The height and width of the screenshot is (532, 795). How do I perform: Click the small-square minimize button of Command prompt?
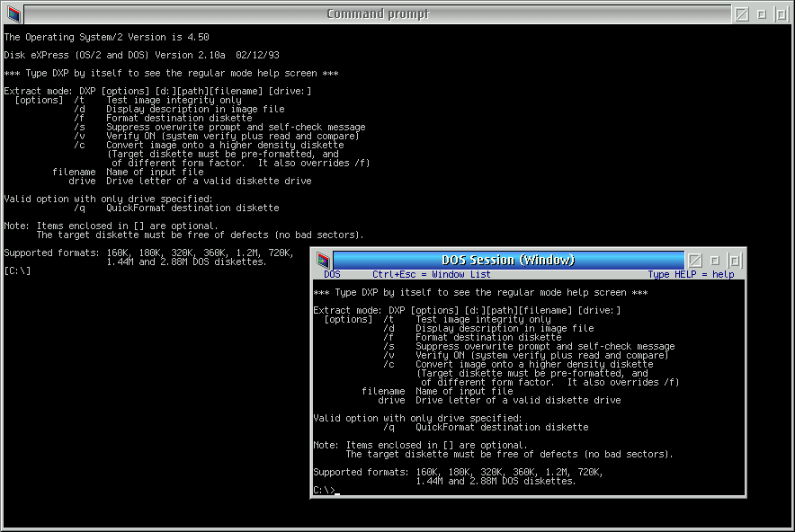(x=762, y=14)
